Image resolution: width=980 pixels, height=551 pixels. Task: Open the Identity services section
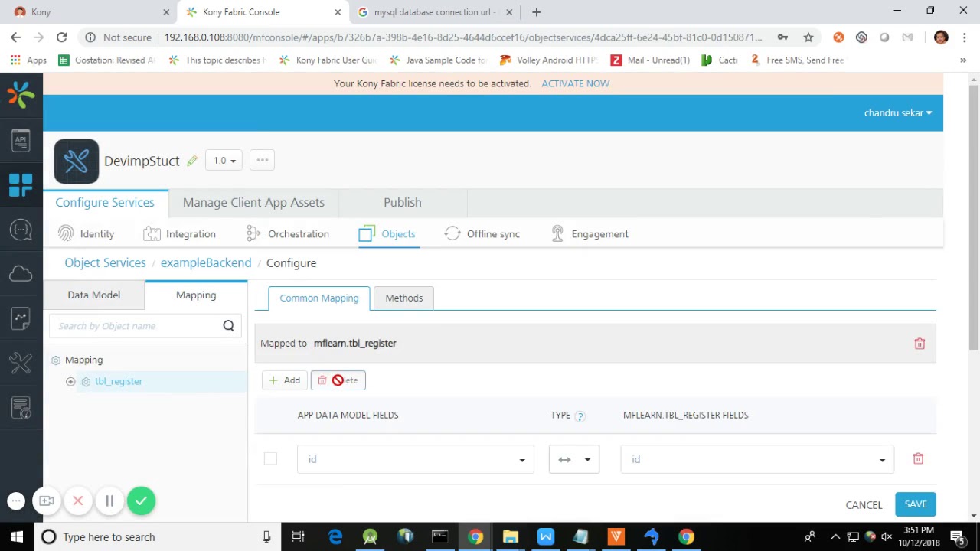click(87, 234)
